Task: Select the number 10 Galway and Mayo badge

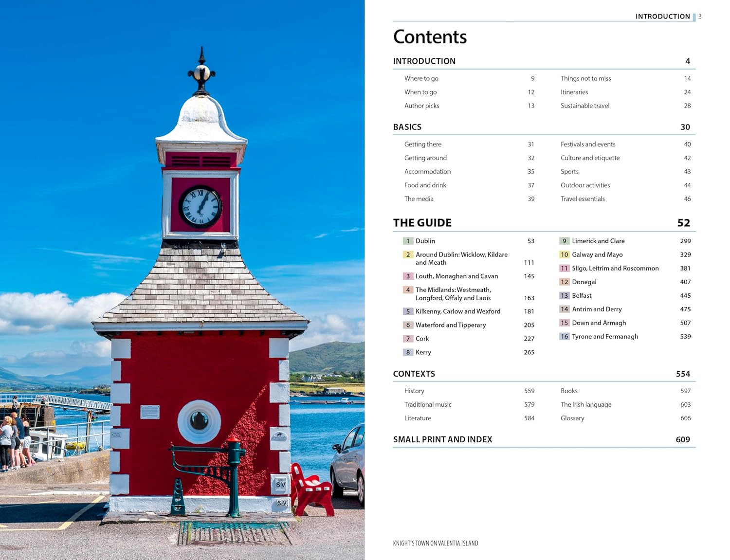Action: [x=564, y=254]
